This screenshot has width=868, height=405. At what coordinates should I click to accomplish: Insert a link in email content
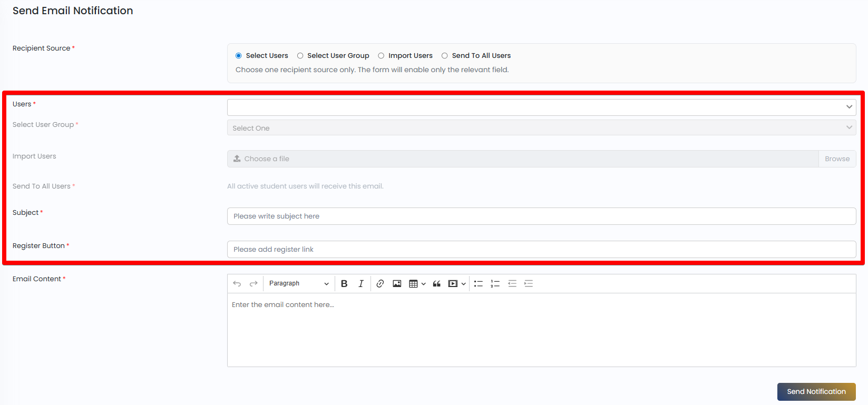click(x=380, y=283)
